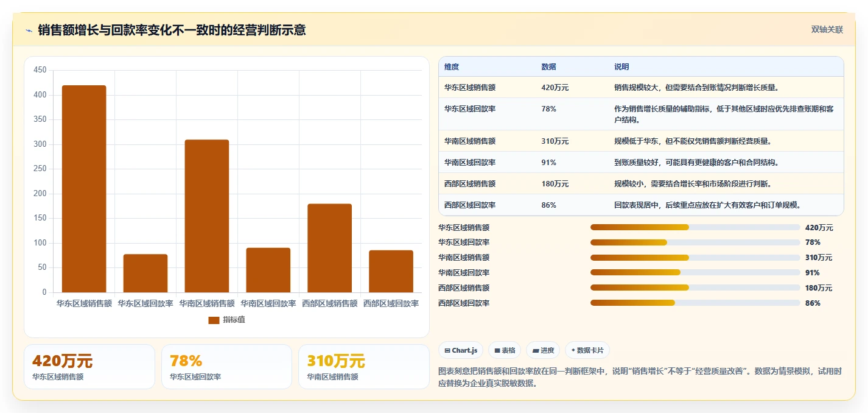Click the 双轴关联 badge in the header

pyautogui.click(x=827, y=30)
